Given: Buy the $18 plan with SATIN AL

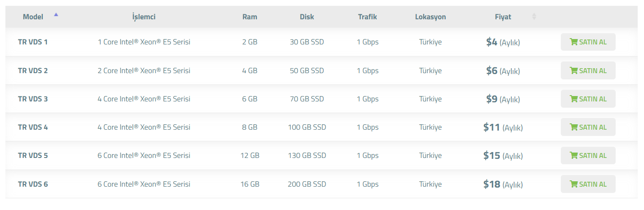Looking at the screenshot, I should coord(588,184).
